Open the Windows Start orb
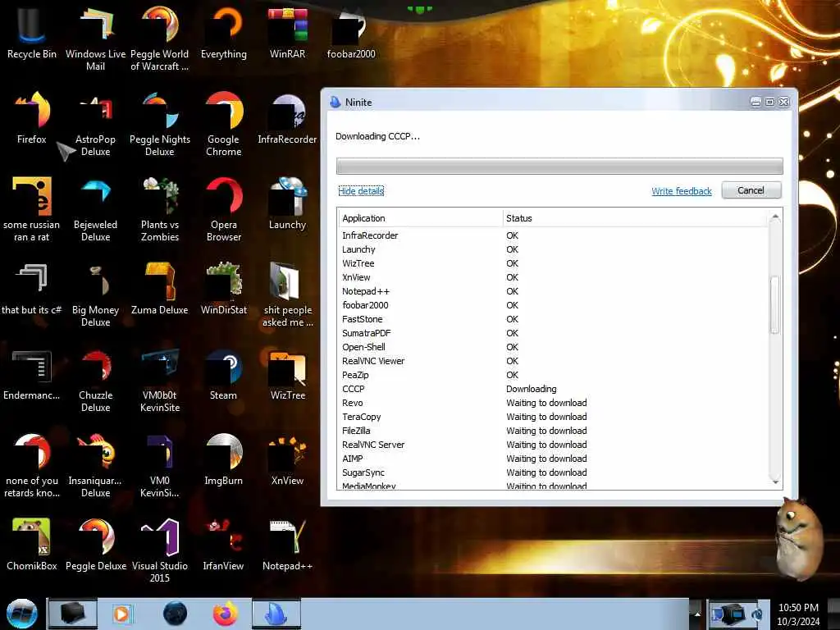The height and width of the screenshot is (630, 840). click(22, 614)
